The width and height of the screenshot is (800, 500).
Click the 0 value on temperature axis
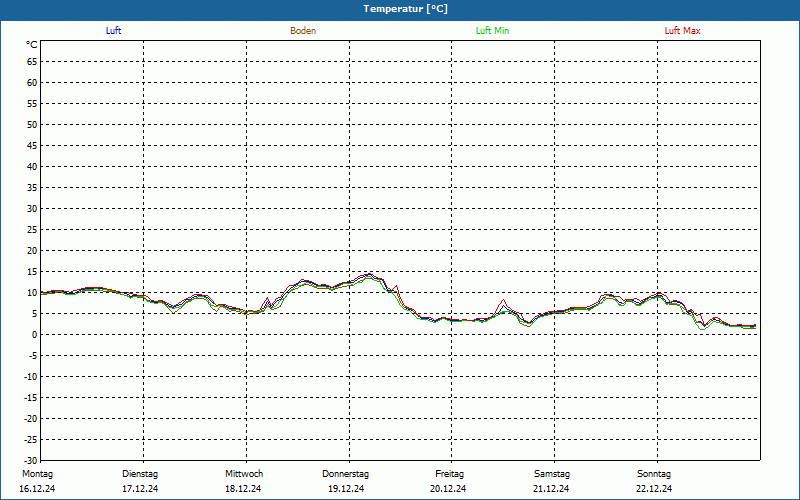click(x=35, y=335)
